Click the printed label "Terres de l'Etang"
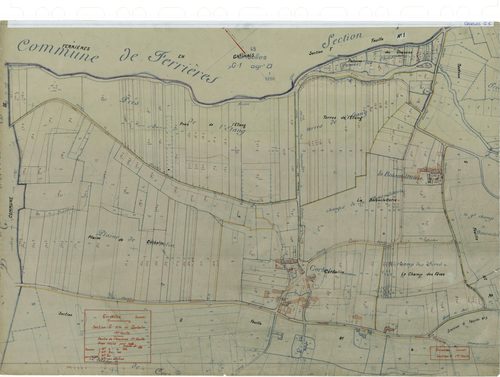 (342, 118)
